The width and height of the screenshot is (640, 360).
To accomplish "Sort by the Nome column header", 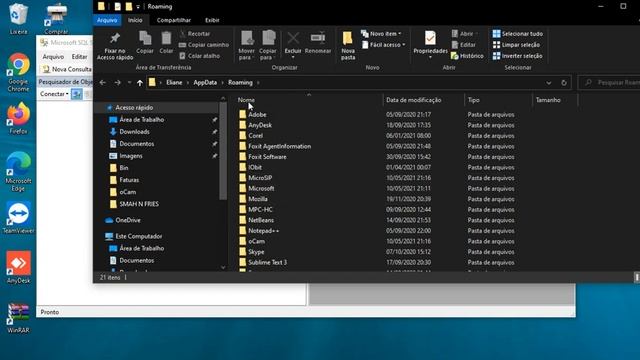I will (x=246, y=100).
